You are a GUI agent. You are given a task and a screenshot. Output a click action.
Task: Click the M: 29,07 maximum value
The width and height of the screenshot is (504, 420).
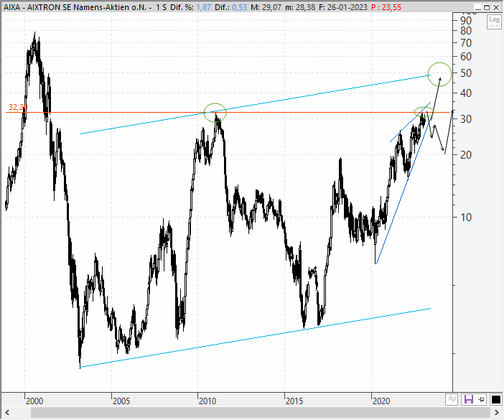[x=266, y=7]
